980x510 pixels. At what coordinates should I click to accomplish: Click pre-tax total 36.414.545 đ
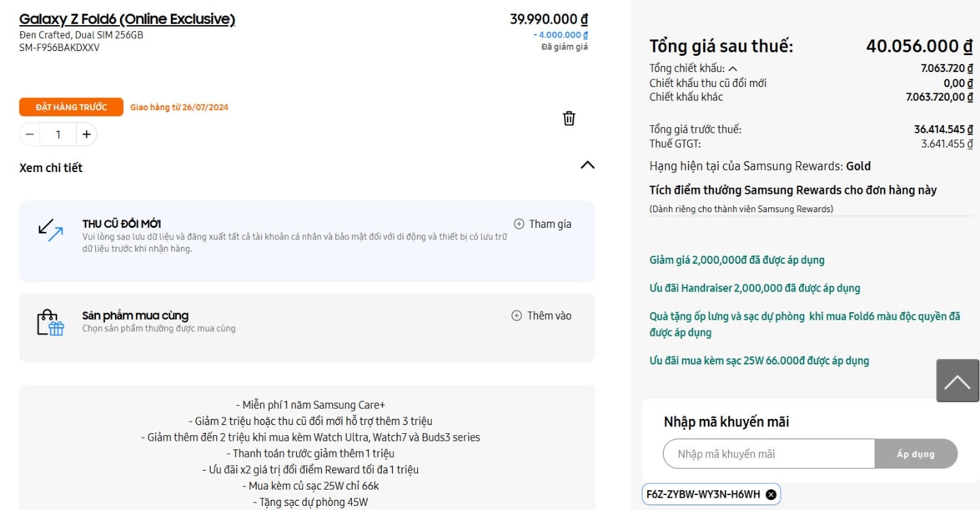pos(943,129)
